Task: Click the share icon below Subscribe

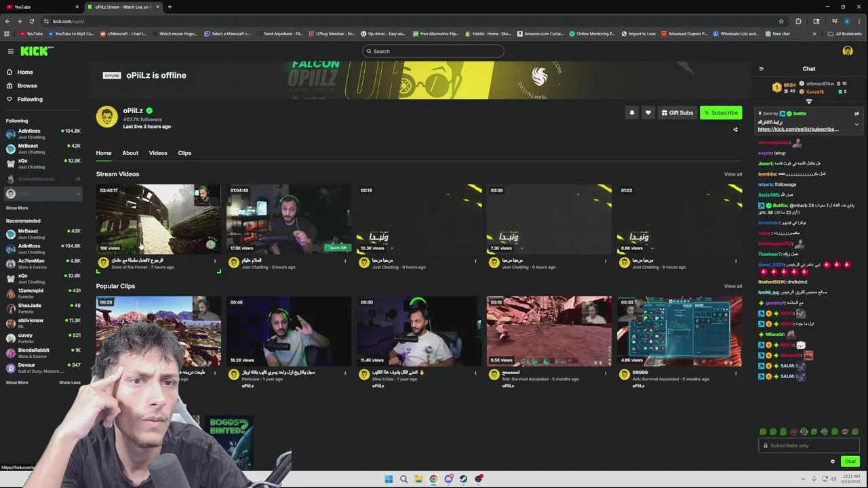Action: click(735, 129)
